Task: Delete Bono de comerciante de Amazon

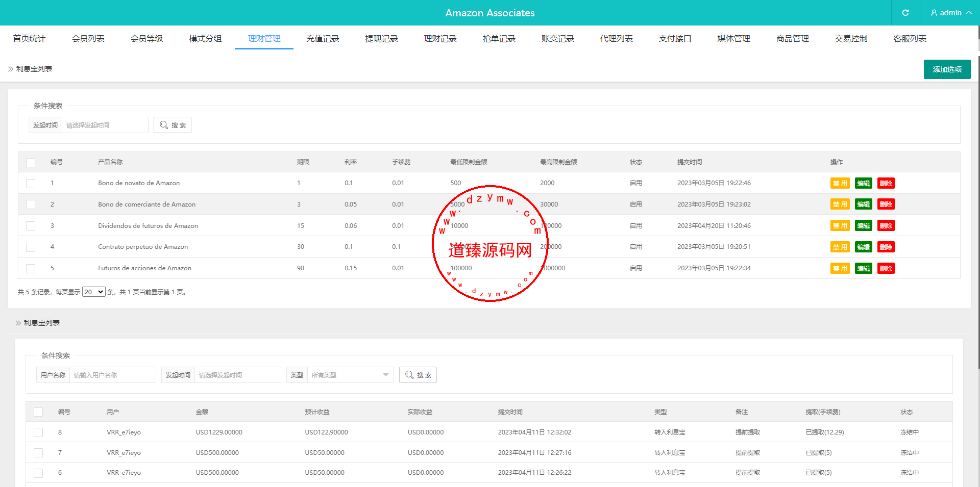Action: 886,204
